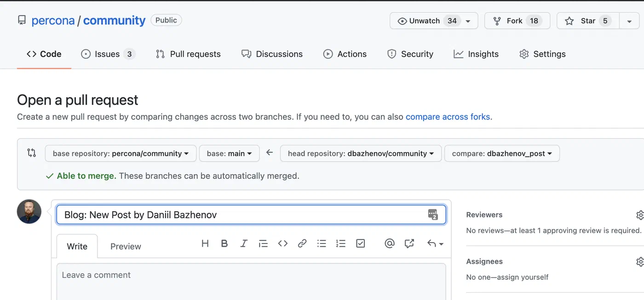Click the Leave a comment text area
Image resolution: width=644 pixels, height=300 pixels.
(251, 282)
